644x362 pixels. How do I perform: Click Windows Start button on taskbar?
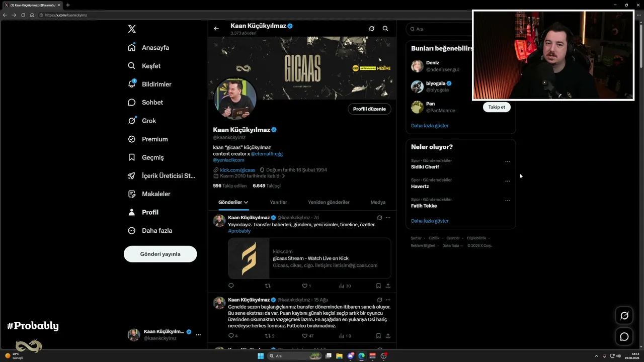coord(261,356)
